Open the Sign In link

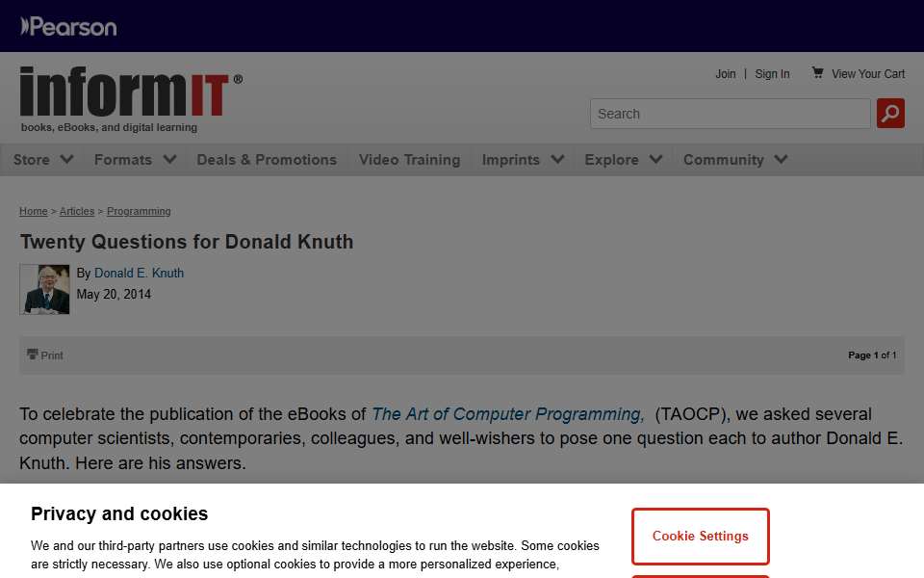[772, 74]
